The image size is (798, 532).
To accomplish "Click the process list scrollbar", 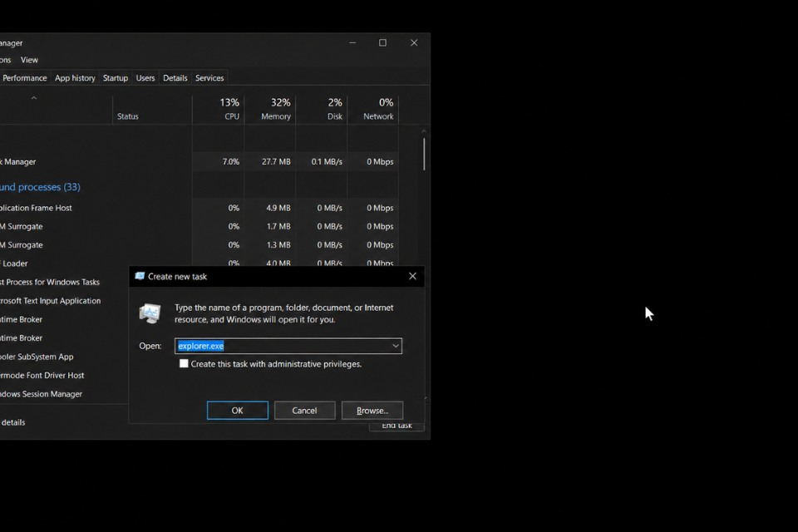I will point(424,154).
